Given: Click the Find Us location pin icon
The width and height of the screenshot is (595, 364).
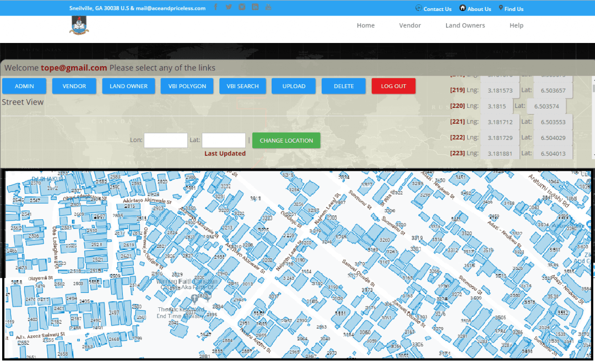Looking at the screenshot, I should (x=501, y=8).
